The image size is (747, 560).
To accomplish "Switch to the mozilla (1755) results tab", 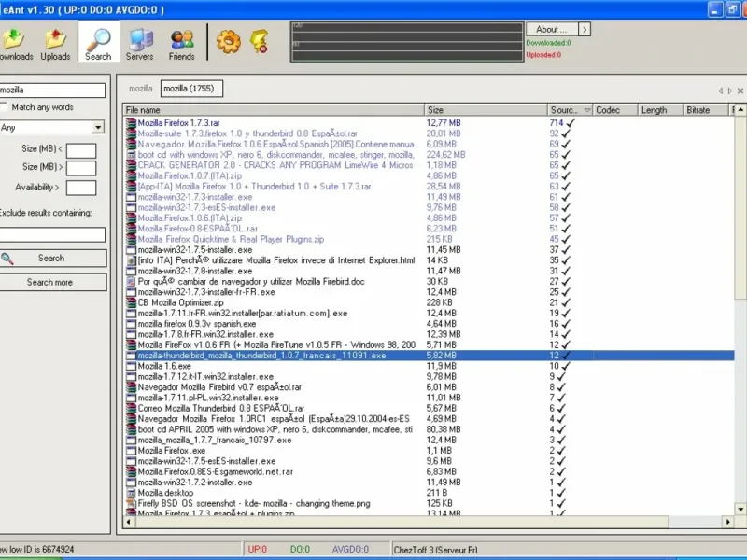I will pyautogui.click(x=190, y=89).
